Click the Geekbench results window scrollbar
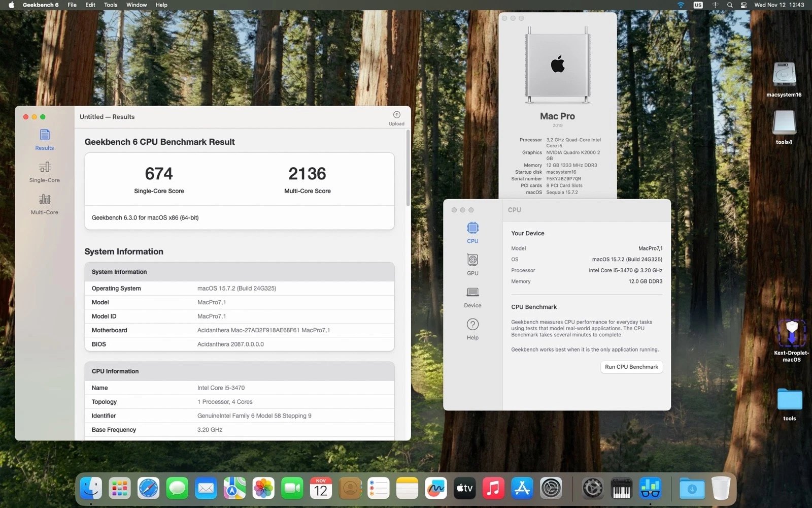 point(408,168)
